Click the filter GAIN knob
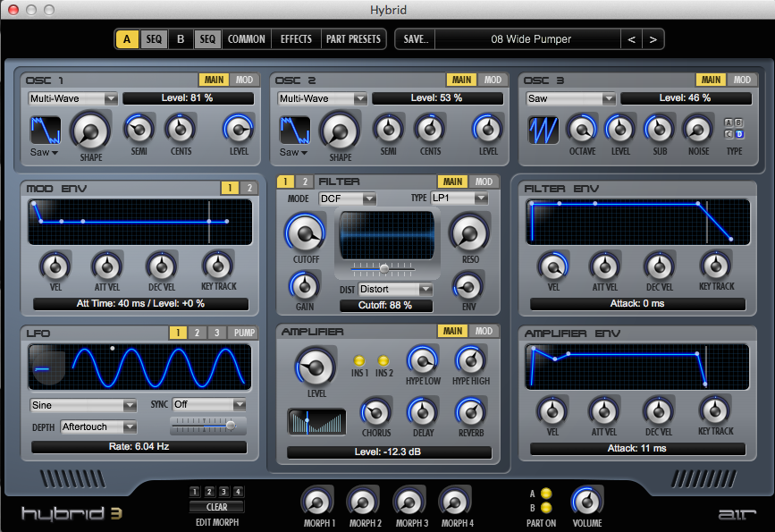This screenshot has height=532, width=775. coord(305,286)
